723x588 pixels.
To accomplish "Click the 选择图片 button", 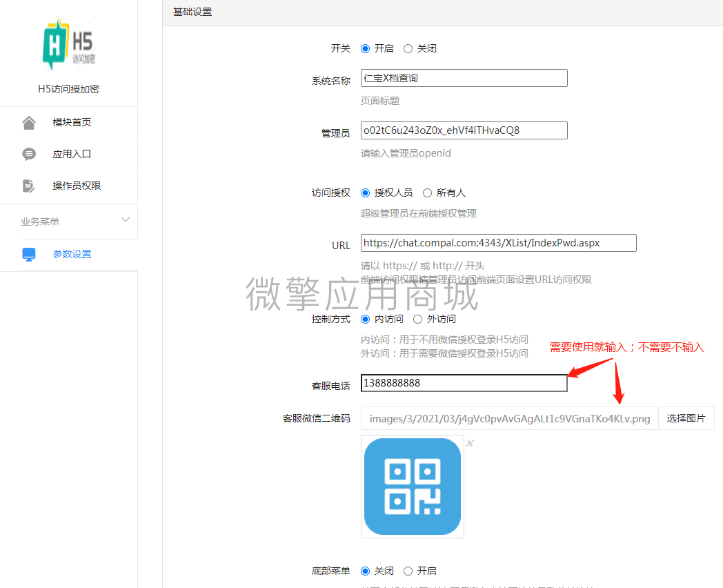I will tap(686, 419).
